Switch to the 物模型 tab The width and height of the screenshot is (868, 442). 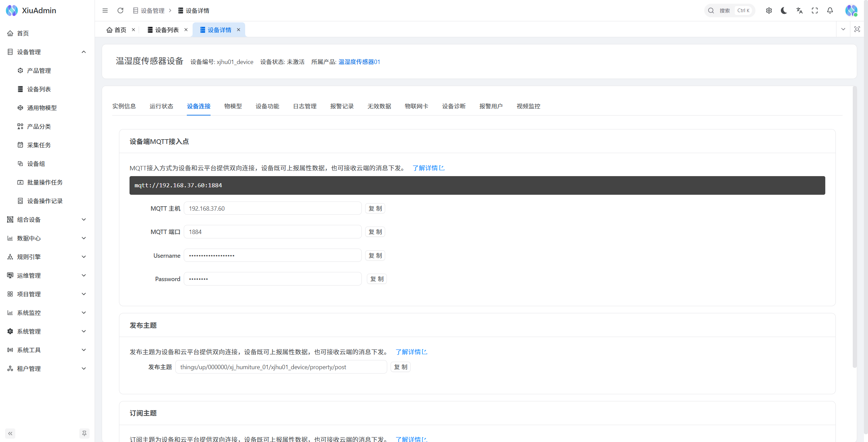[233, 106]
